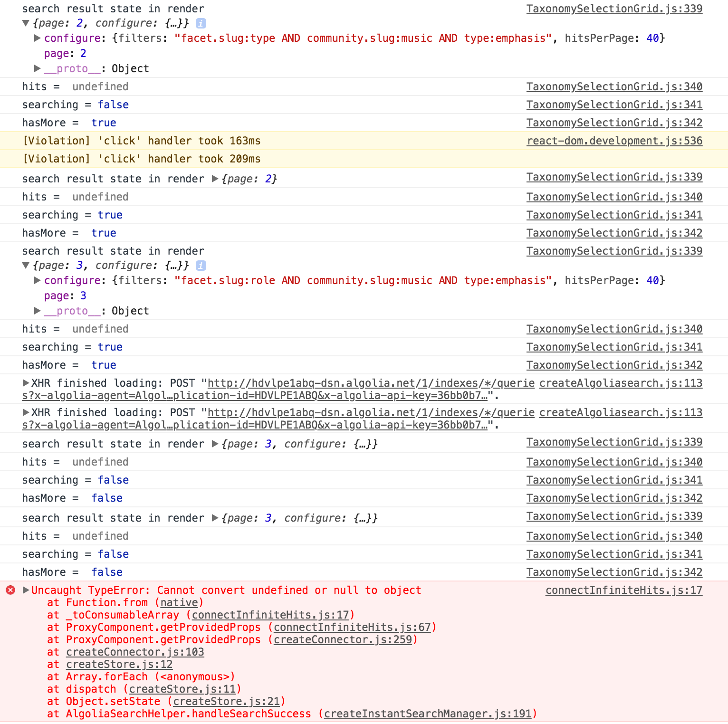Open last TaxonomySelectionGrid.js:342 link

(x=614, y=572)
